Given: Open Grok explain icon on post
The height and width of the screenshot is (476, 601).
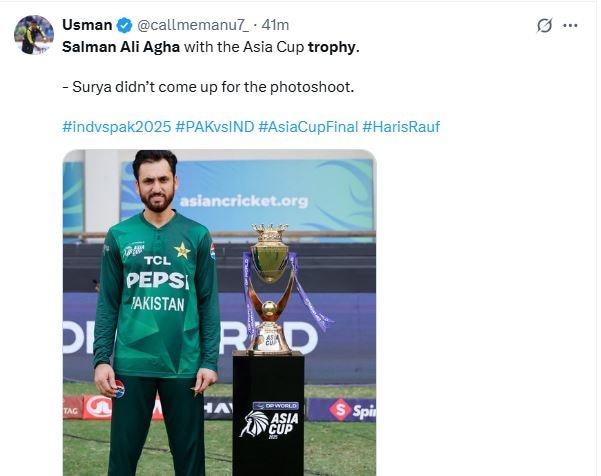Looking at the screenshot, I should pos(546,25).
